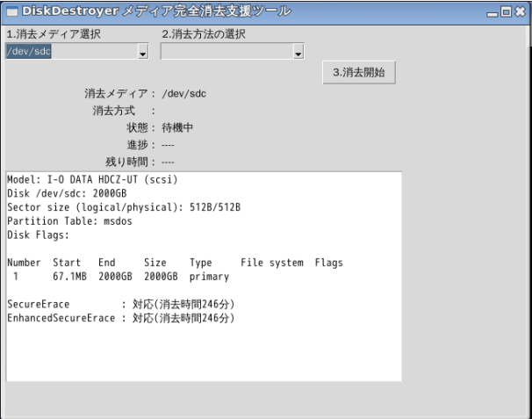The image size is (532, 419).
Task: Open the erase media dropdown arrow
Action: (x=143, y=52)
